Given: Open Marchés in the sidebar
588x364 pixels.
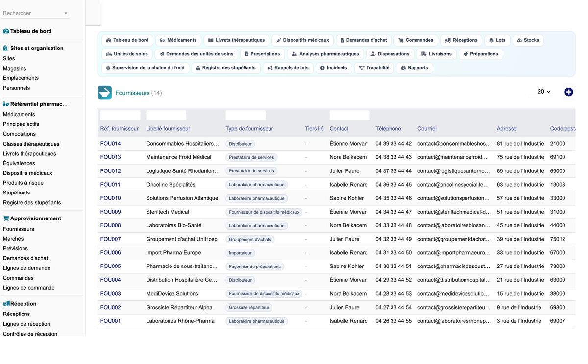Looking at the screenshot, I should (13, 239).
